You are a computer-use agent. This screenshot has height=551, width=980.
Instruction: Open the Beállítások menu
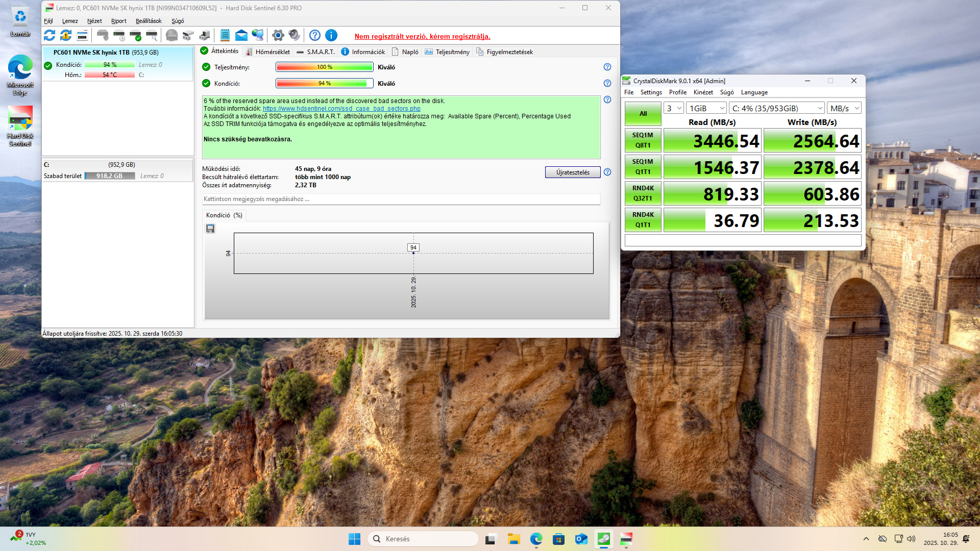[149, 21]
